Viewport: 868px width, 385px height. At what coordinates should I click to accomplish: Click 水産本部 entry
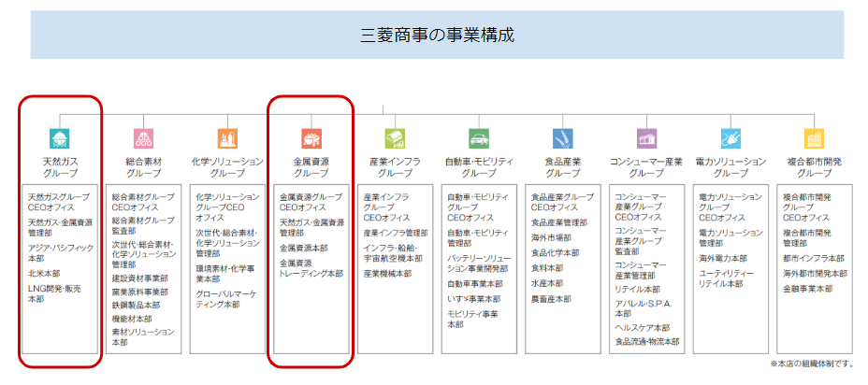(547, 283)
